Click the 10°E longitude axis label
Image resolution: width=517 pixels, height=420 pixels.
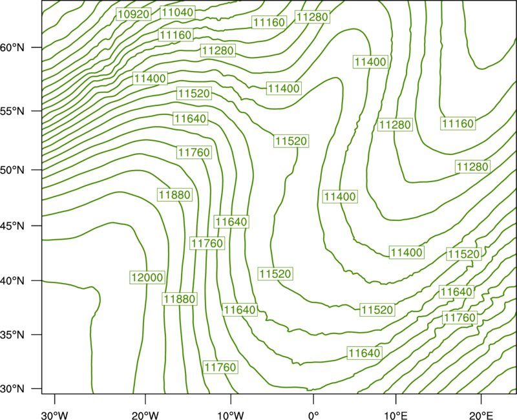396,415
